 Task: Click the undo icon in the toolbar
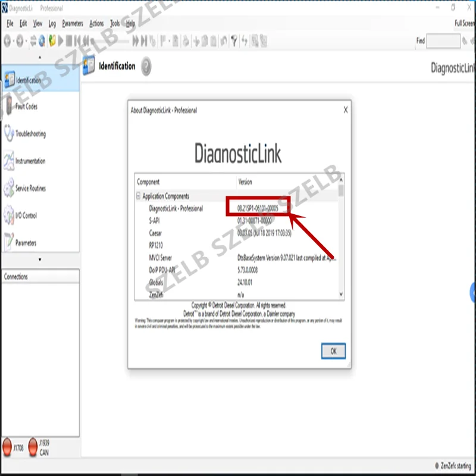tap(224, 40)
